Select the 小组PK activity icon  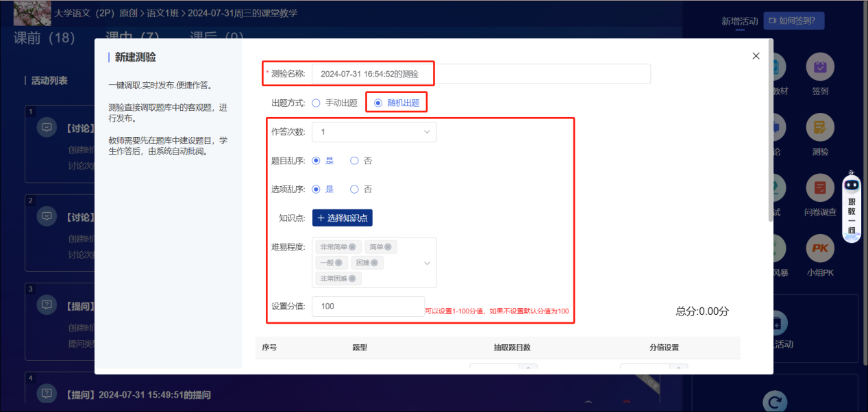(819, 248)
